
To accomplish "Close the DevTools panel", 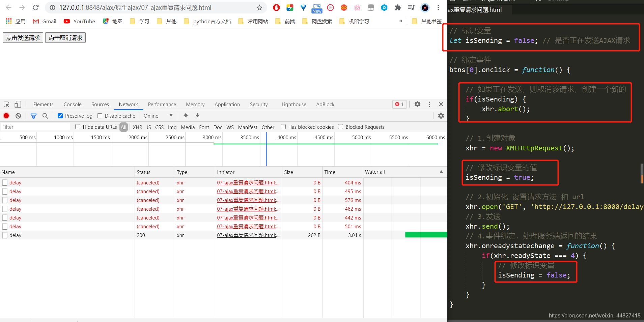I will (x=441, y=104).
